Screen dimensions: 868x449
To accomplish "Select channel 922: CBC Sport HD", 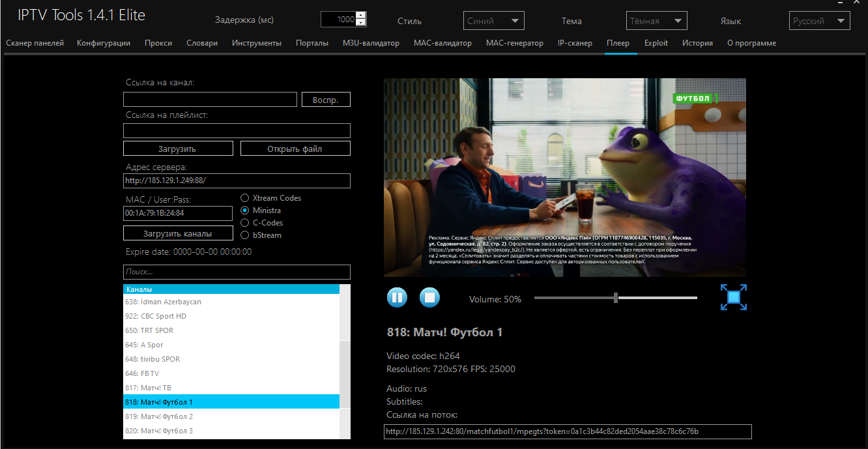I will coord(231,316).
